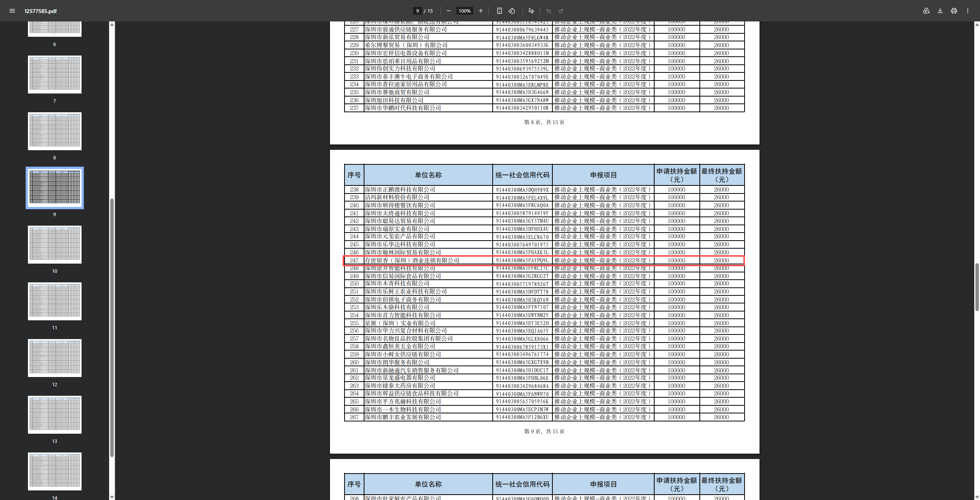Click the 申报项目 header on page 9

pyautogui.click(x=603, y=175)
